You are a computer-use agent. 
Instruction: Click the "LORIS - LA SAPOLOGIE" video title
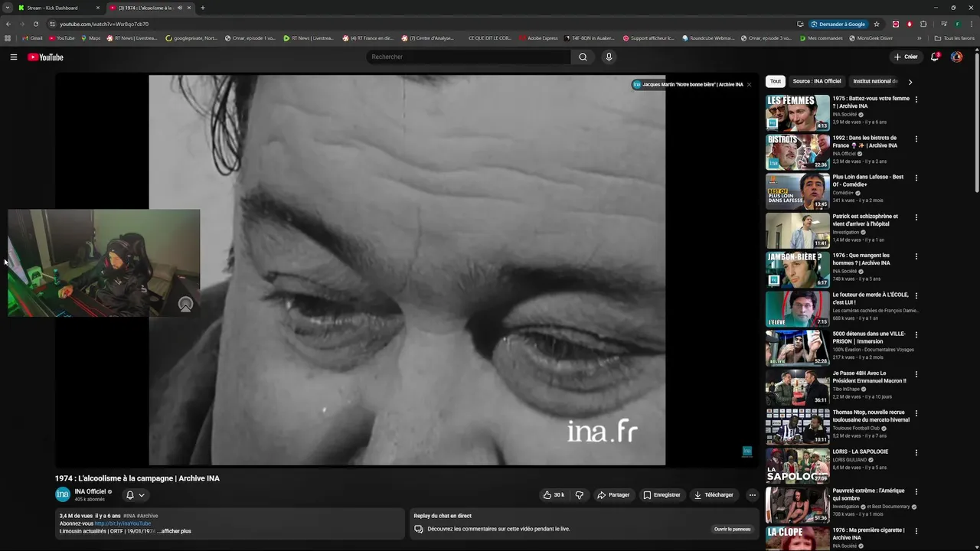861,452
